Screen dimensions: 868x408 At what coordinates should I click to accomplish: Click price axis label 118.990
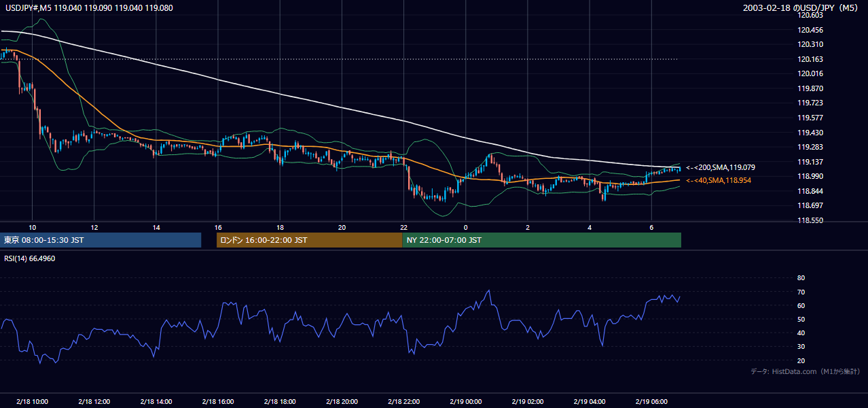click(811, 176)
